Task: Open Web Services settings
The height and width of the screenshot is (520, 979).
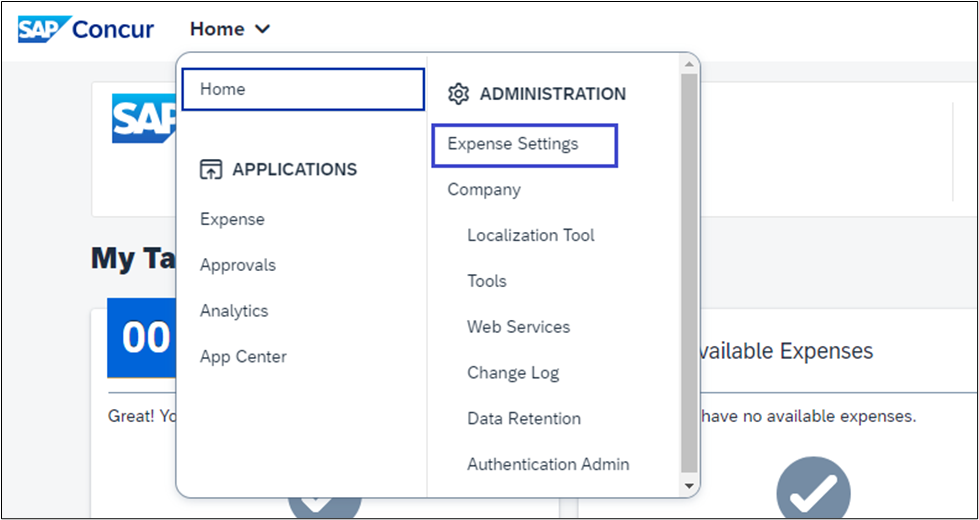Action: (518, 327)
